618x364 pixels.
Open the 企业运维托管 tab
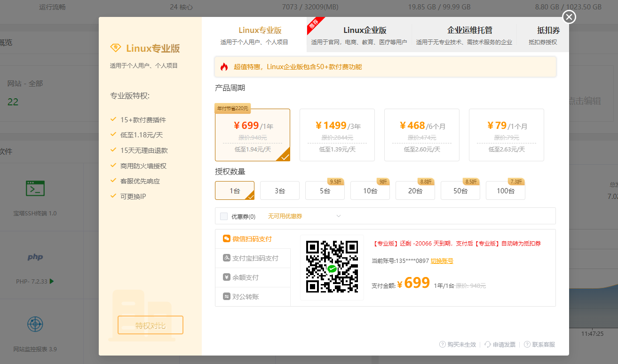coord(464,35)
